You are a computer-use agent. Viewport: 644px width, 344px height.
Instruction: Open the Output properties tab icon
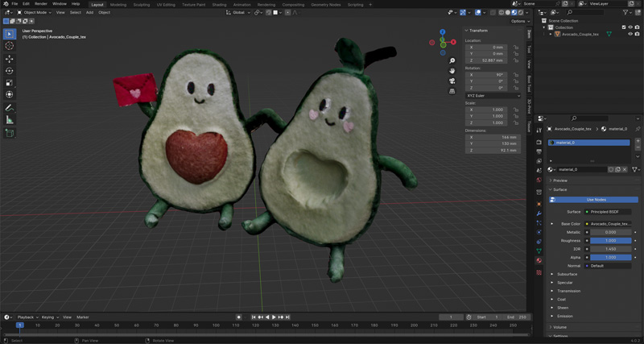[x=539, y=151]
